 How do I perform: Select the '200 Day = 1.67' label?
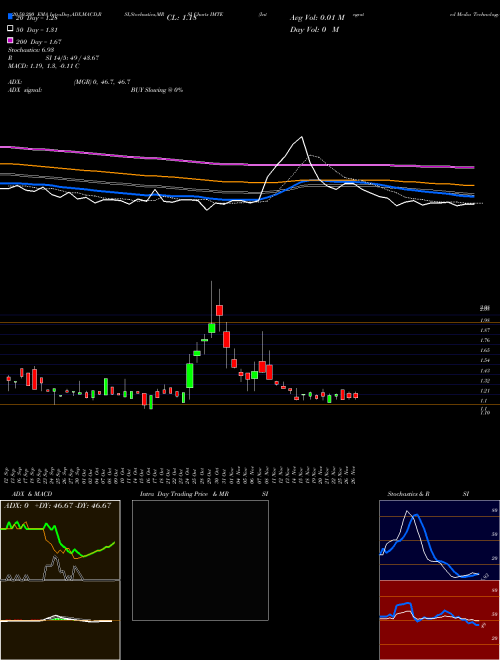tap(39, 42)
